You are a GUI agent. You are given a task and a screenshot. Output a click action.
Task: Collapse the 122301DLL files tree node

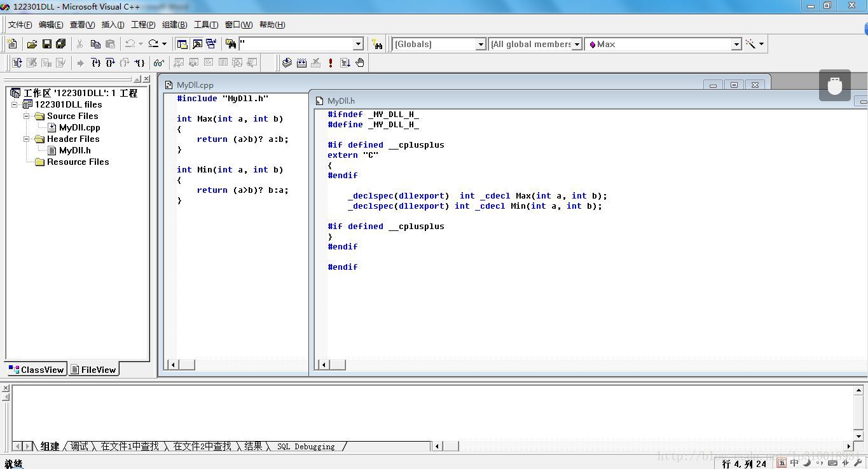pos(15,104)
